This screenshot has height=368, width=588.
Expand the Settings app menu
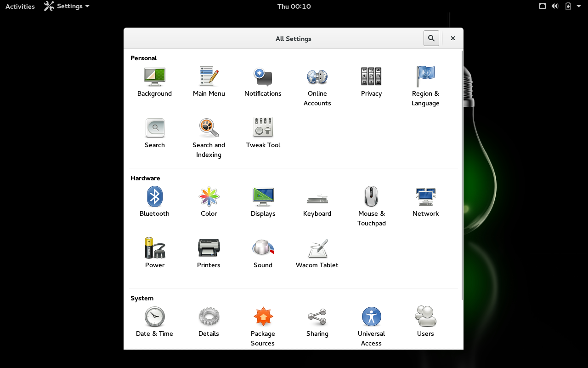tap(67, 6)
